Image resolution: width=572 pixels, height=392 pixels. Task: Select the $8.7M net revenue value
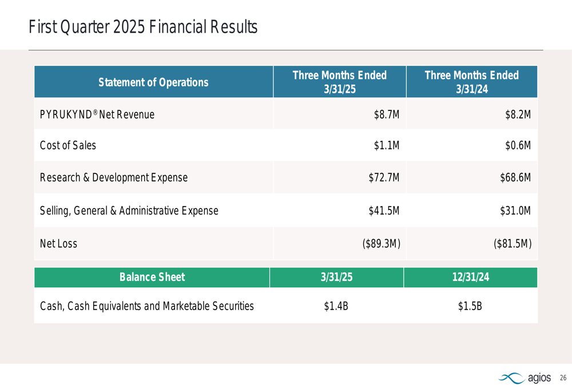(x=387, y=114)
